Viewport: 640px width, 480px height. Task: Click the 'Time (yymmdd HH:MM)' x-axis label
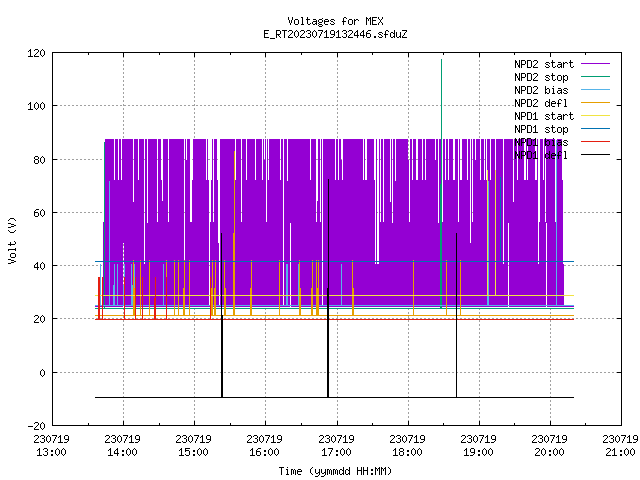click(x=335, y=471)
